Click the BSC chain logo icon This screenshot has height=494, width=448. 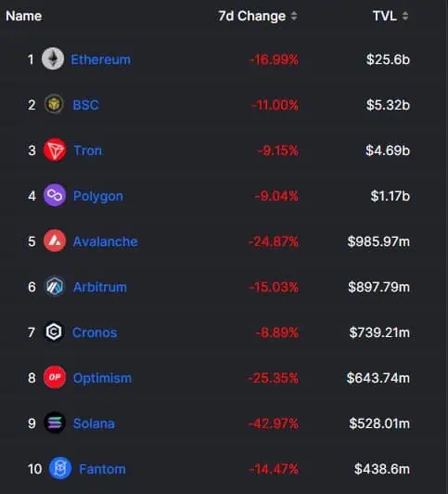click(54, 104)
